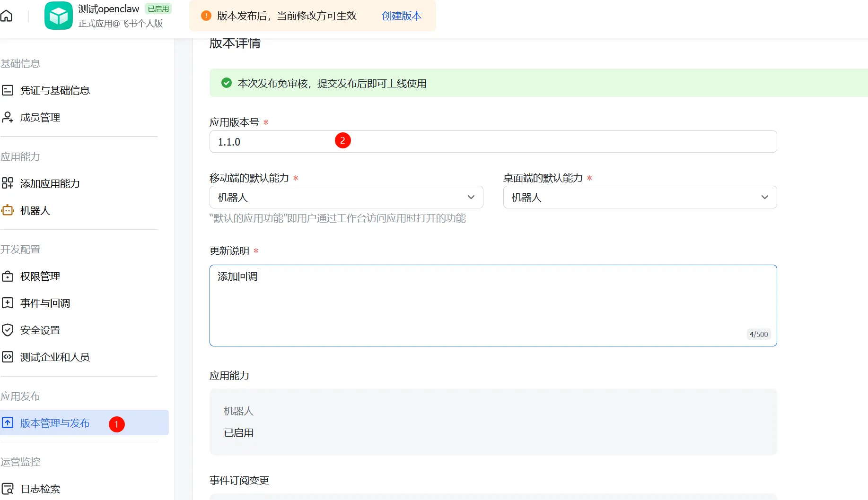
Task: Click the 版本管理与发布 upload icon
Action: pos(8,422)
